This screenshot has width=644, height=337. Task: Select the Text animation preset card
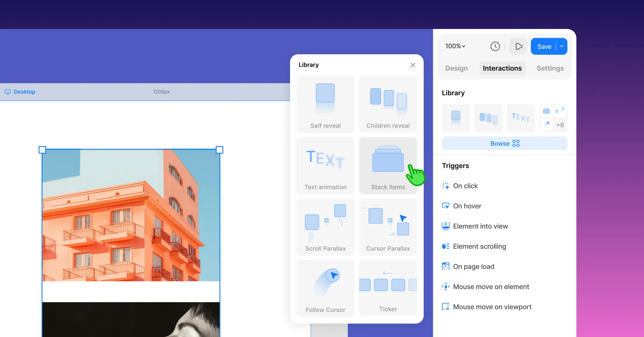[325, 166]
